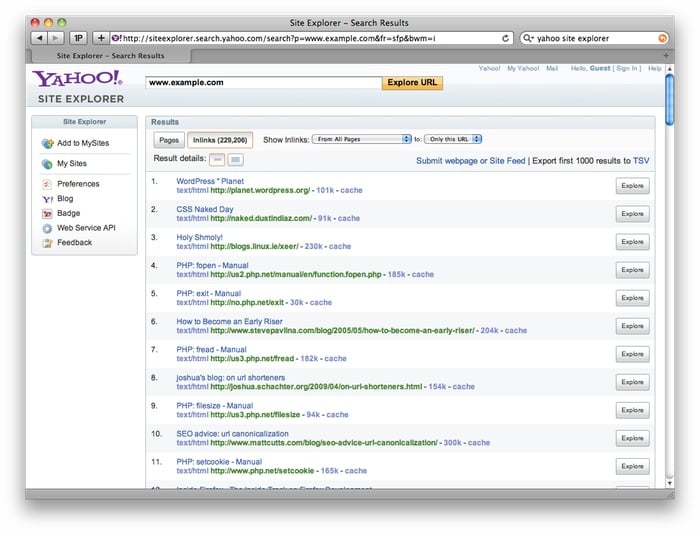Open the From All Pages dropdown
The width and height of the screenshot is (700, 534).
coord(362,139)
